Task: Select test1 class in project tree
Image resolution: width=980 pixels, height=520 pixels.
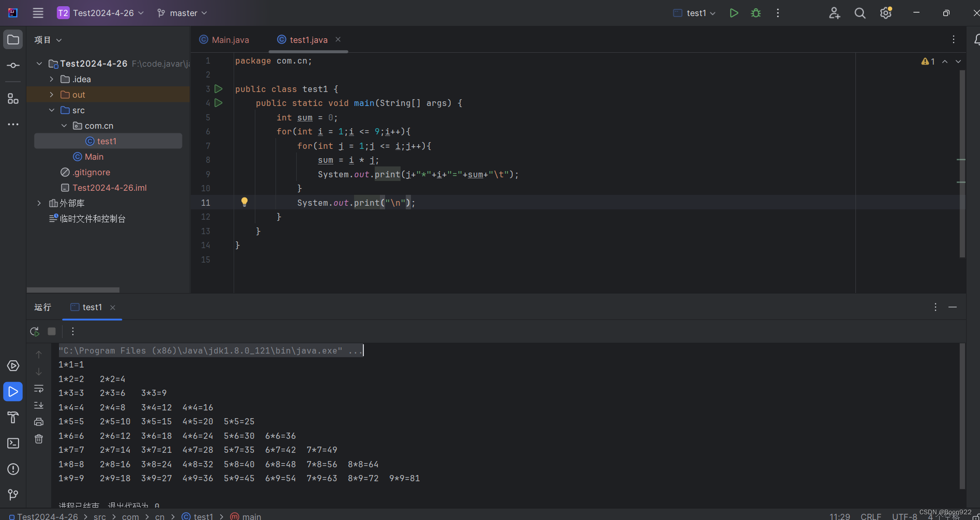Action: [108, 141]
